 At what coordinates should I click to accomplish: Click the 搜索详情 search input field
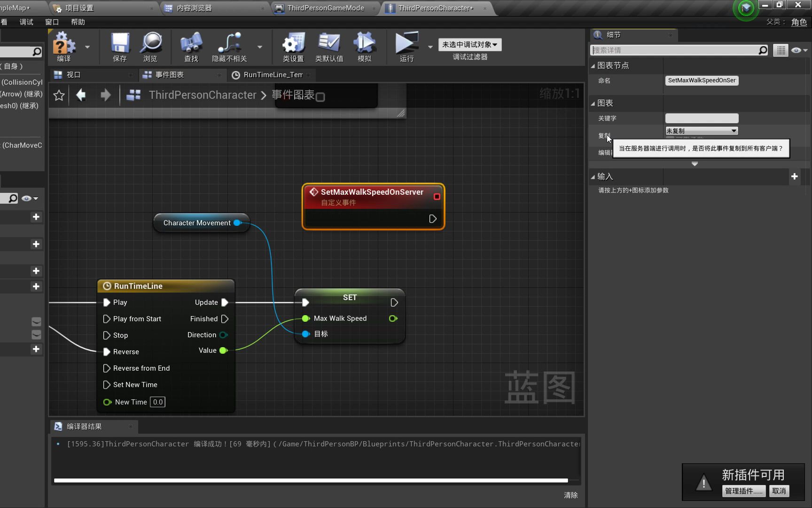pos(675,50)
